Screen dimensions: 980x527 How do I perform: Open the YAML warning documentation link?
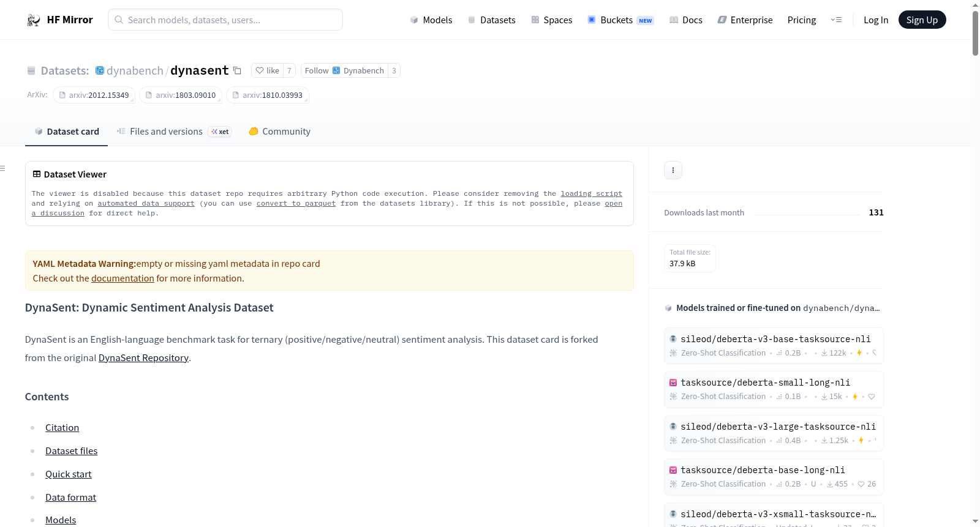pyautogui.click(x=123, y=278)
